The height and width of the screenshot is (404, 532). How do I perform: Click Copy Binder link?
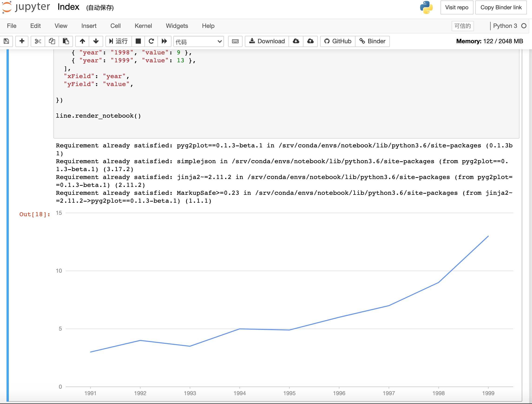pyautogui.click(x=501, y=7)
